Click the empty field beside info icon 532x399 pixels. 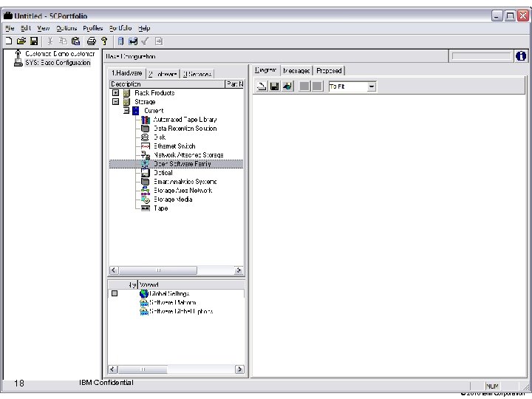click(x=481, y=56)
